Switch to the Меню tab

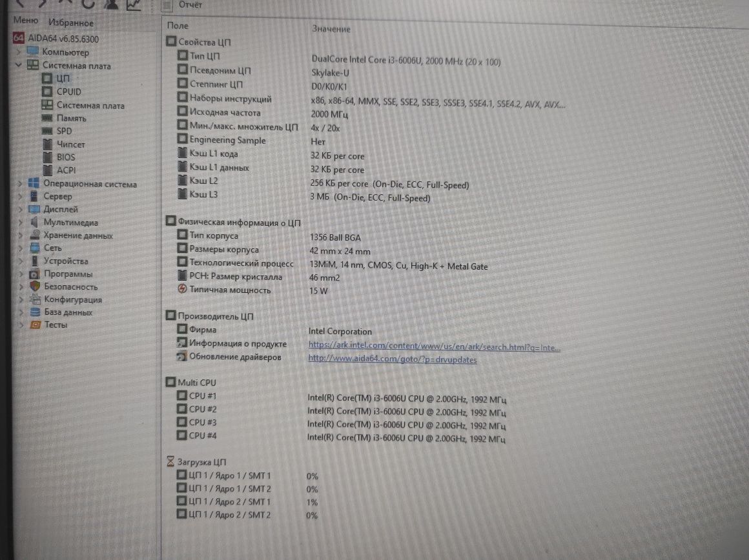point(25,20)
